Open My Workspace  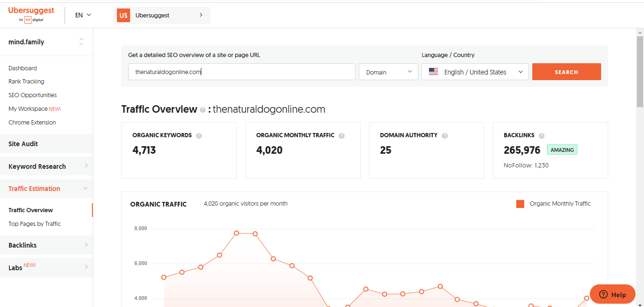pos(34,108)
